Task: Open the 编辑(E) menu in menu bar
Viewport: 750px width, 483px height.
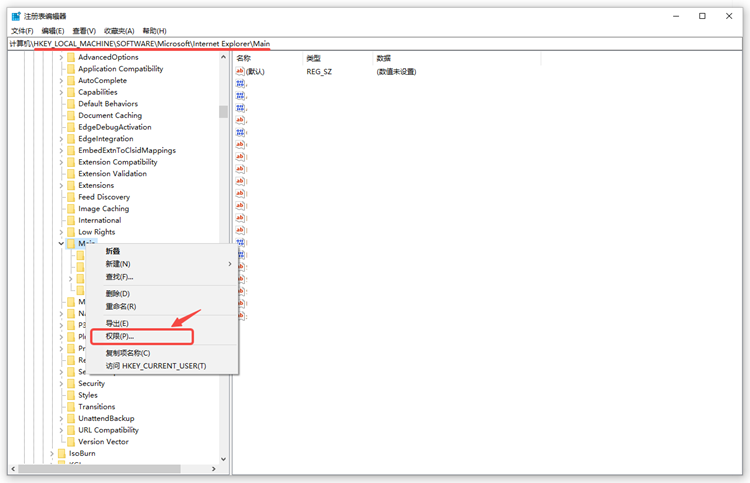Action: tap(52, 31)
